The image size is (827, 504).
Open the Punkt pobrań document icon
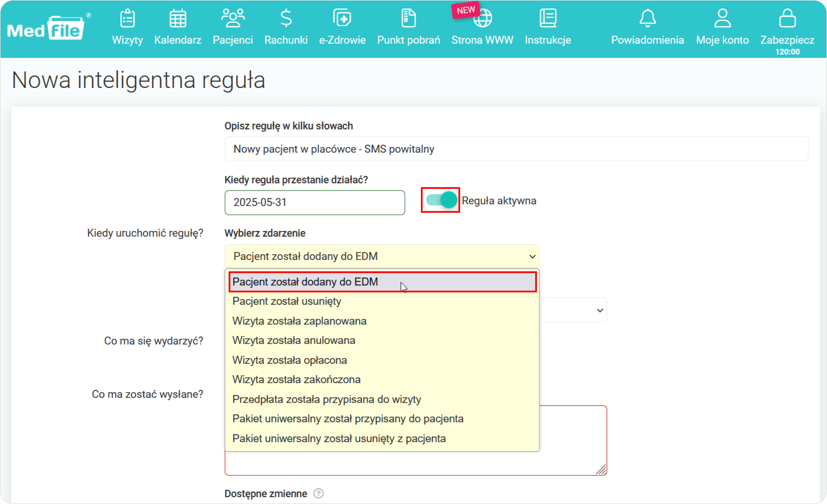pyautogui.click(x=408, y=18)
